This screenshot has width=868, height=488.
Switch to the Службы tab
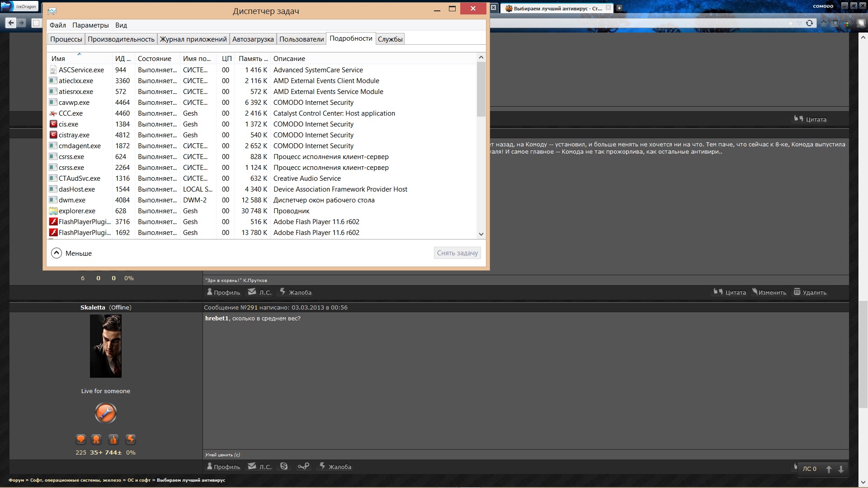click(390, 39)
